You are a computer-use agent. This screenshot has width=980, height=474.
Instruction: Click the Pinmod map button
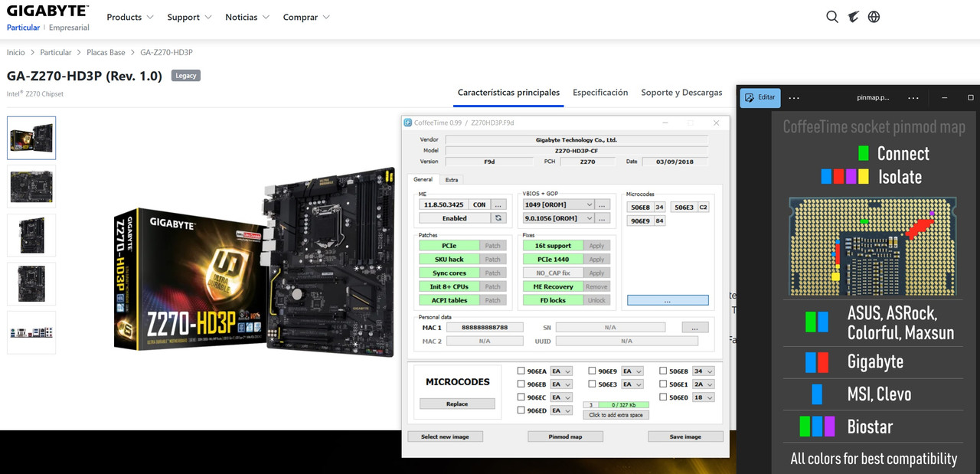565,436
